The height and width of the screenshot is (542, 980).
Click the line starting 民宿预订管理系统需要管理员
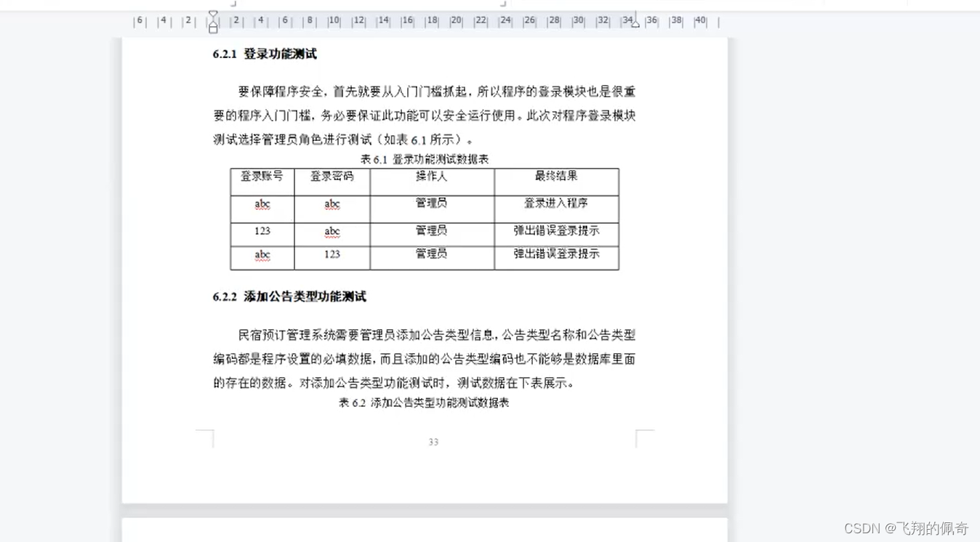[x=437, y=335]
